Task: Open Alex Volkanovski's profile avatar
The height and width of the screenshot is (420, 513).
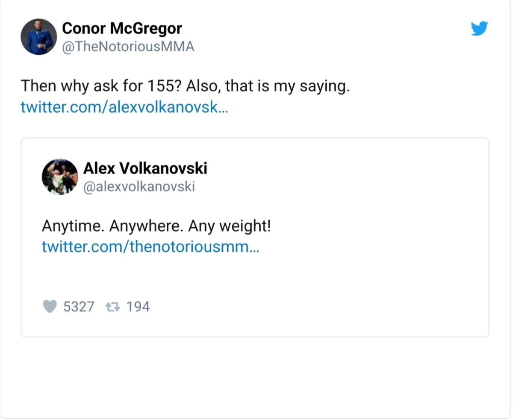Action: pyautogui.click(x=60, y=177)
